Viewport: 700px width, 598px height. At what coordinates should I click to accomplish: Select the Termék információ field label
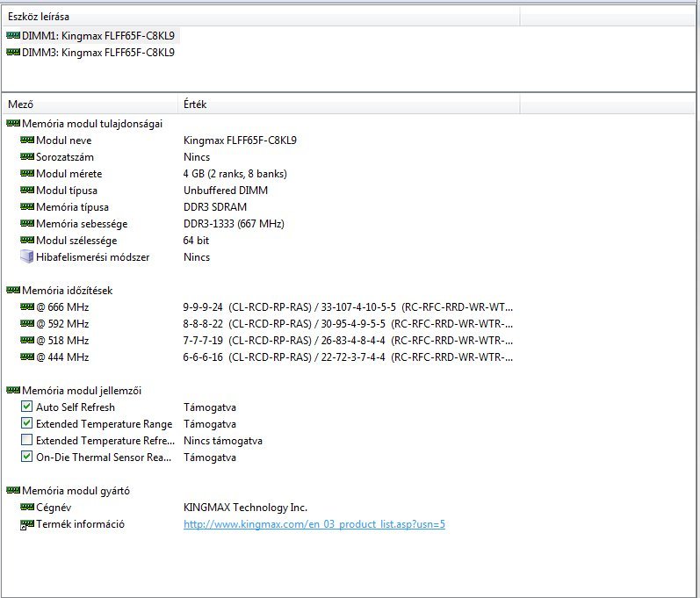(x=80, y=524)
